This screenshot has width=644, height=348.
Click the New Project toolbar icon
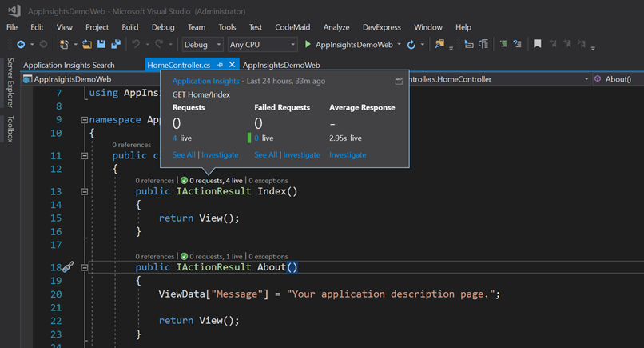click(x=64, y=45)
